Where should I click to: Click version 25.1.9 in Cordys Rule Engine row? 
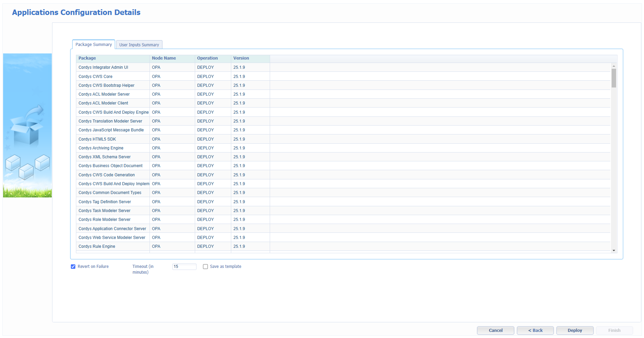[239, 246]
